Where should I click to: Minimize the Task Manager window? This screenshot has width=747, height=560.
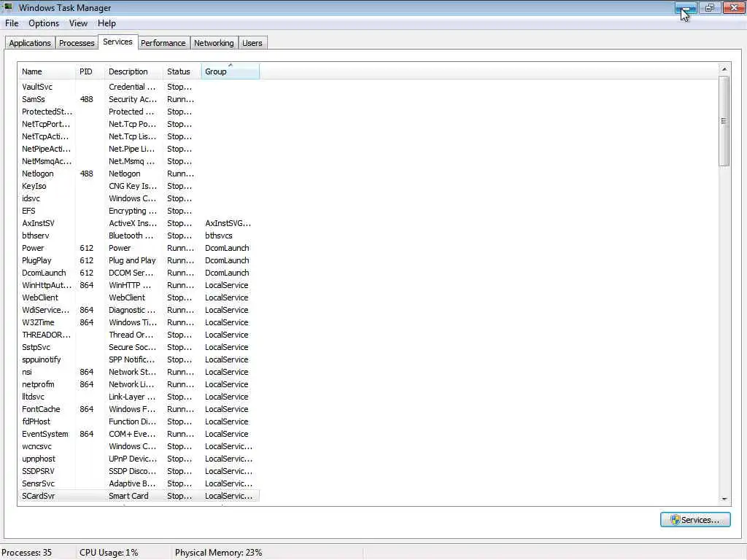tap(686, 7)
